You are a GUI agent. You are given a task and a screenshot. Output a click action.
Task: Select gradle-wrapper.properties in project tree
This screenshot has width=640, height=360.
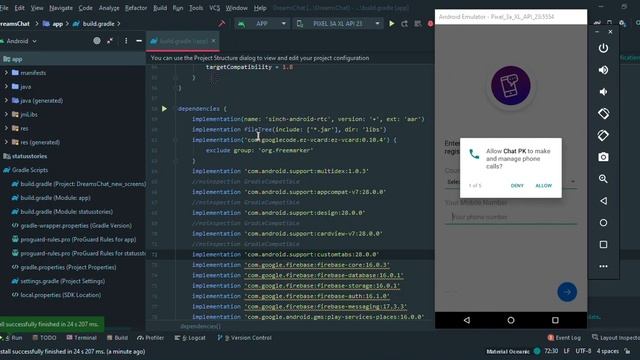(x=76, y=226)
